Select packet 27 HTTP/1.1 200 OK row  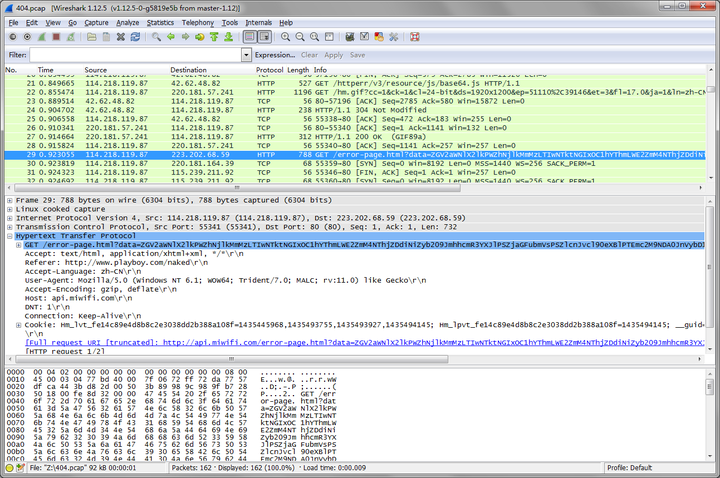[354, 137]
